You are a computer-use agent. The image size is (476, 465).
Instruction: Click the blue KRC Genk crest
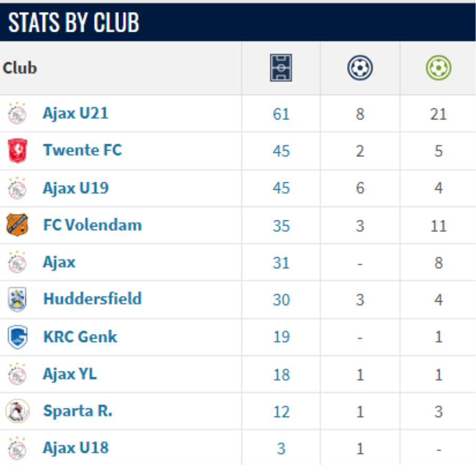[x=17, y=337]
